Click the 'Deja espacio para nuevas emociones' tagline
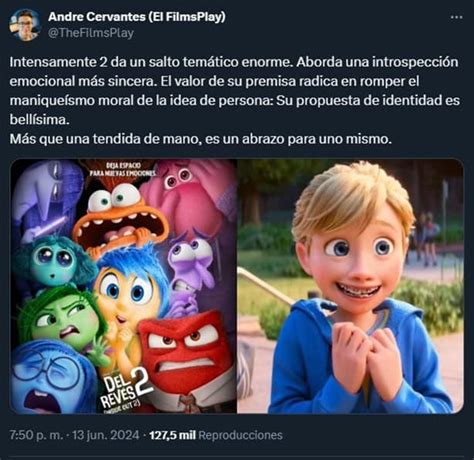The width and height of the screenshot is (474, 460). (123, 169)
